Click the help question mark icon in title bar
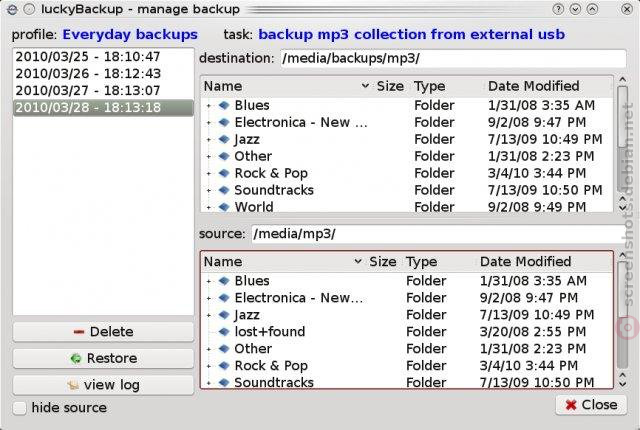Screen dimensions: 640x430 point(558,9)
